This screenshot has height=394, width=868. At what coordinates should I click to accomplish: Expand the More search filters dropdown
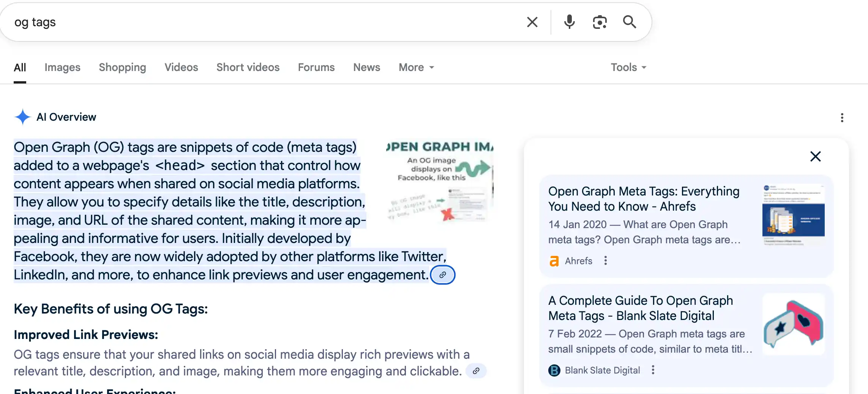[417, 67]
